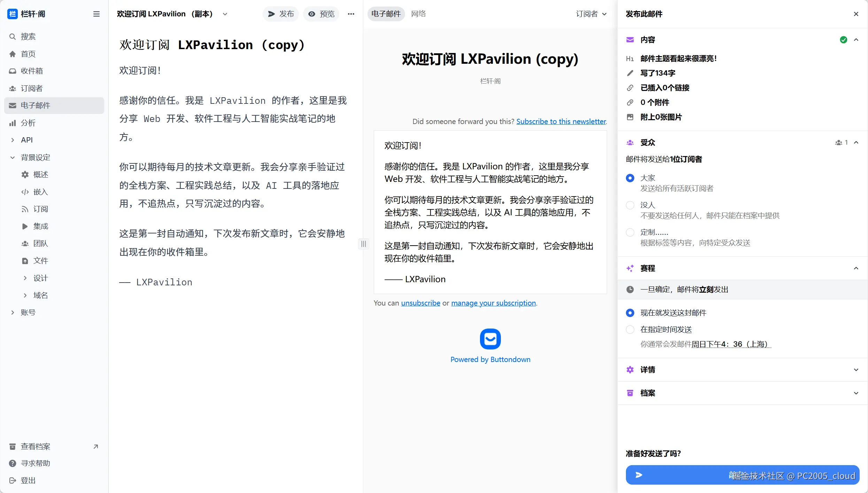Select 电子邮件 in the sidebar
The width and height of the screenshot is (868, 493).
(54, 105)
